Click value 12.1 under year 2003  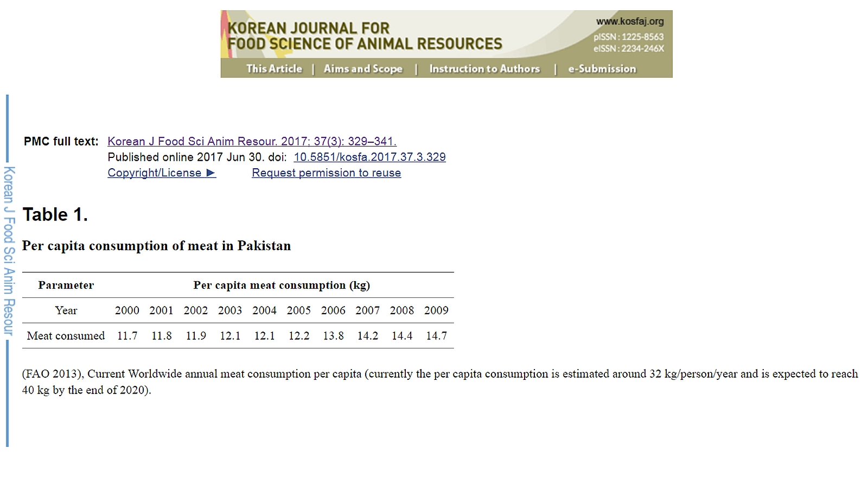pos(230,336)
